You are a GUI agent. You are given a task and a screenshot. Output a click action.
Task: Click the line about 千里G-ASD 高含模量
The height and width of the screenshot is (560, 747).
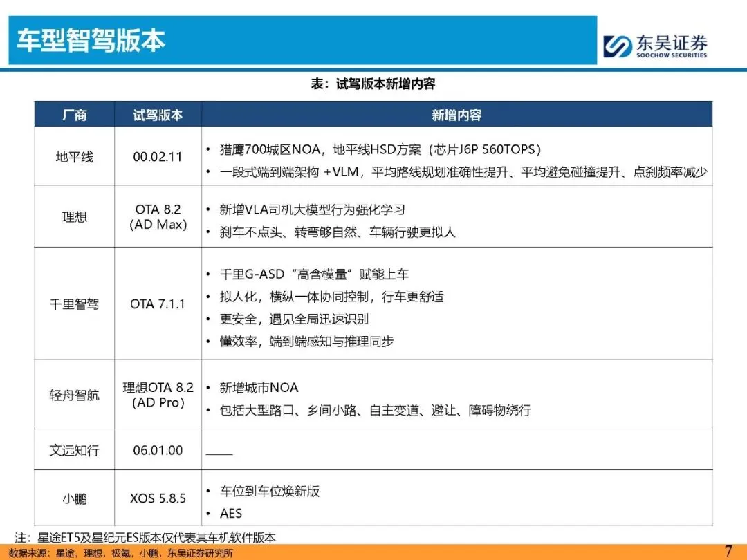click(x=314, y=274)
